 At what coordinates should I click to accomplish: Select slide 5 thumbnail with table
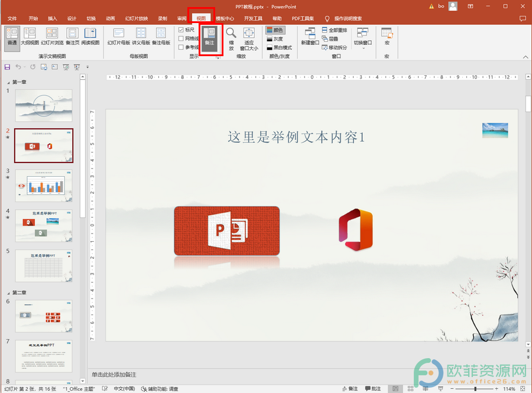(44, 266)
